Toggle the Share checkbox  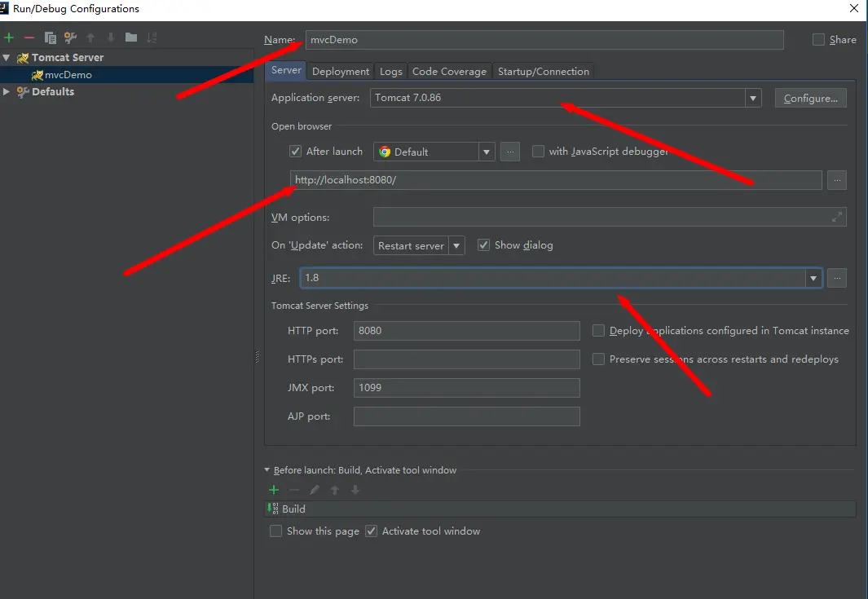click(x=818, y=39)
